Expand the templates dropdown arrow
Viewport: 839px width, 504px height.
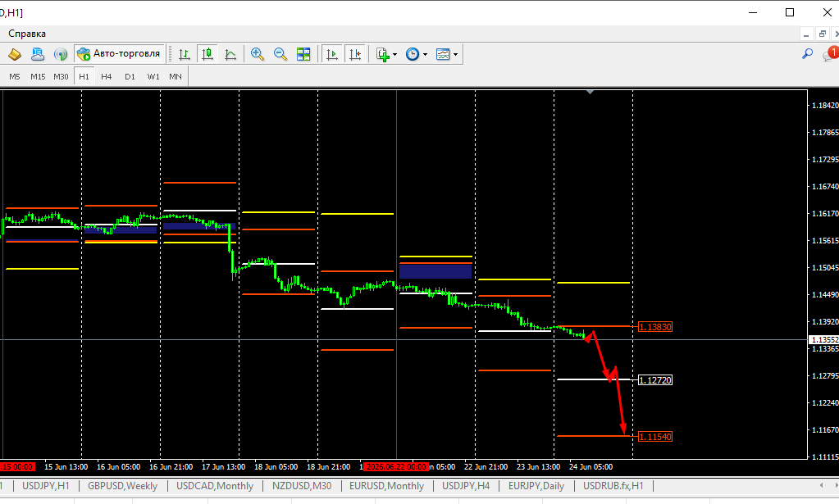[x=455, y=54]
